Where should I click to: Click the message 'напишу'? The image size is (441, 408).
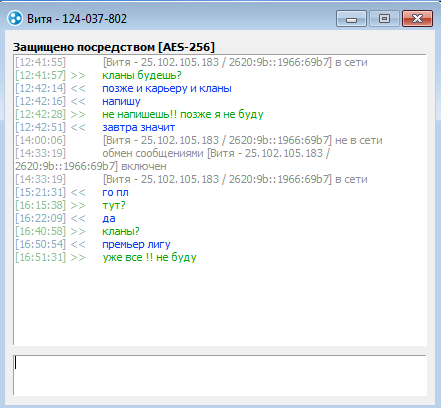point(121,101)
